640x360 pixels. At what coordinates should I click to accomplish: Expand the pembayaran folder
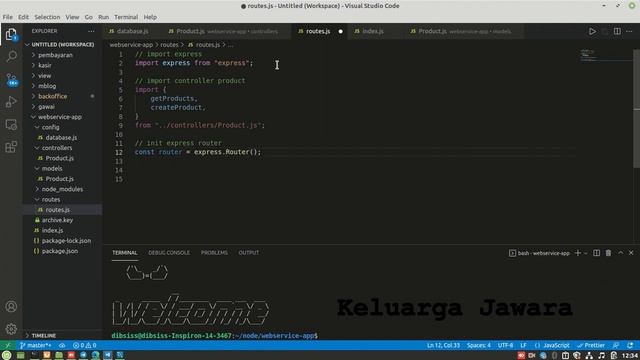click(62, 55)
